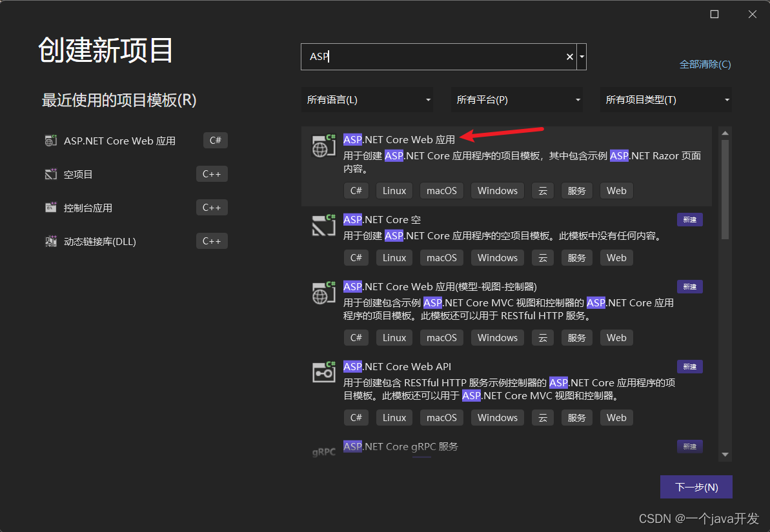Image resolution: width=770 pixels, height=532 pixels.
Task: Select the ASP.NET Core Web API title
Action: tap(397, 367)
